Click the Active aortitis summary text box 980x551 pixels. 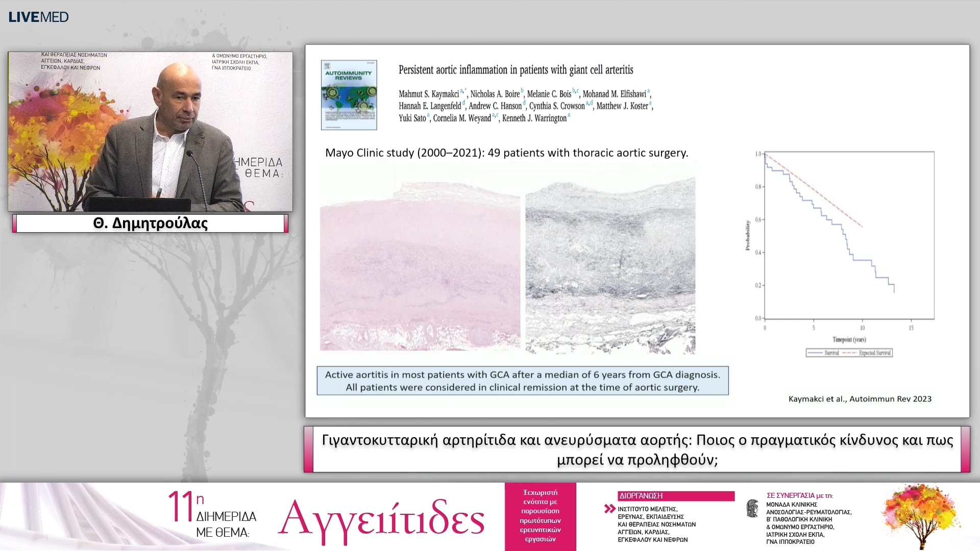(522, 381)
